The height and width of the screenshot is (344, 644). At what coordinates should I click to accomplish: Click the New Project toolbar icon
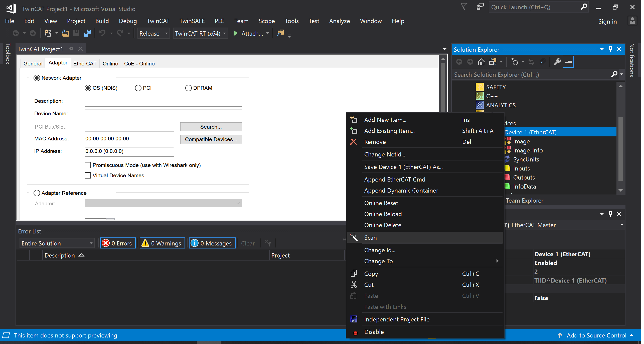[48, 33]
